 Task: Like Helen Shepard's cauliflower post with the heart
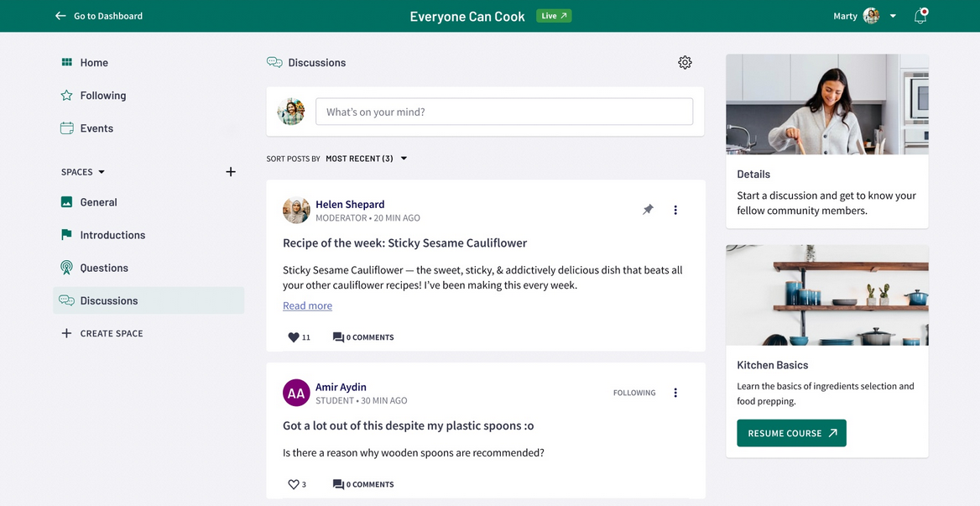[290, 336]
